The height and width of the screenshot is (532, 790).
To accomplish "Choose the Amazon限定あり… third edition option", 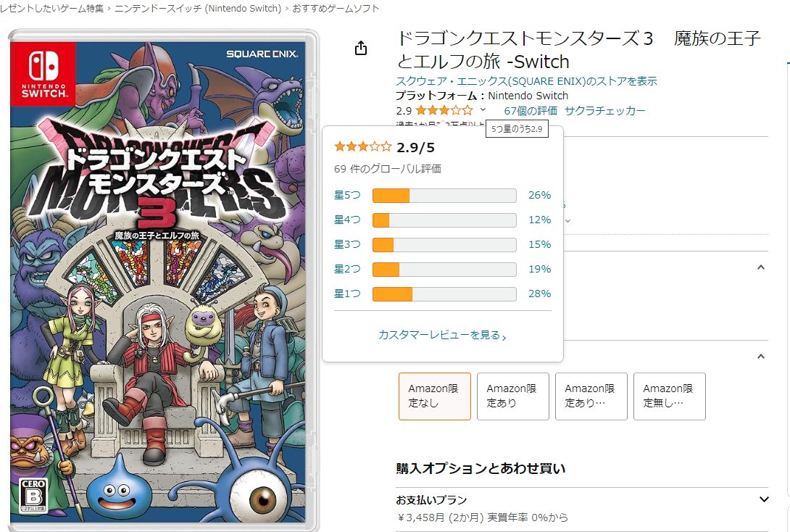I will click(591, 396).
